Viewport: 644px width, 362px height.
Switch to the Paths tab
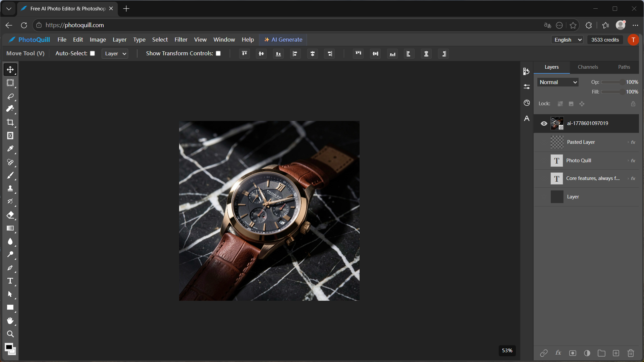[x=624, y=67]
